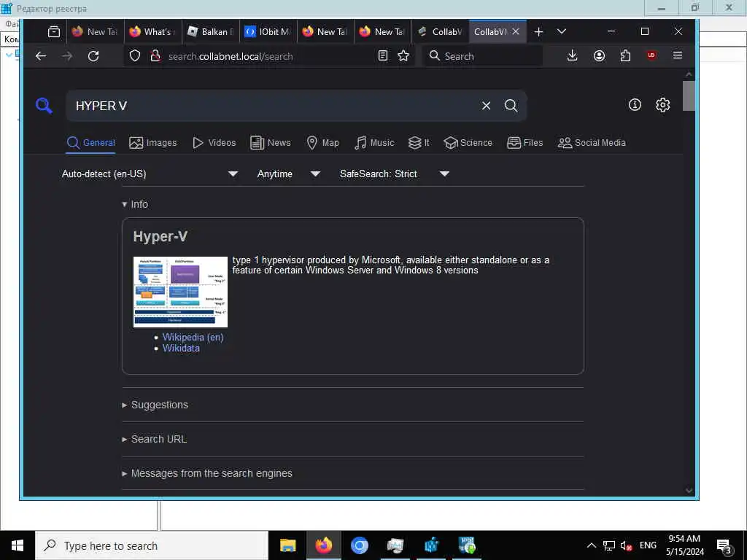Open the Chromium taskbar icon
This screenshot has width=747, height=560.
360,545
